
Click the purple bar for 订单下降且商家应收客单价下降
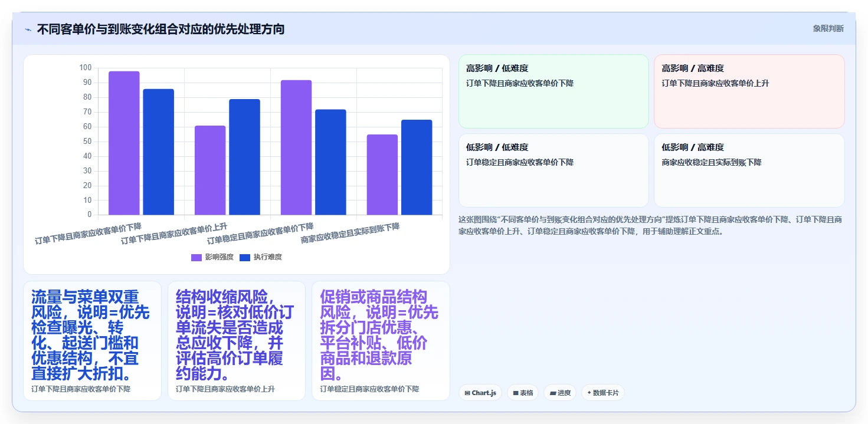[x=124, y=143]
